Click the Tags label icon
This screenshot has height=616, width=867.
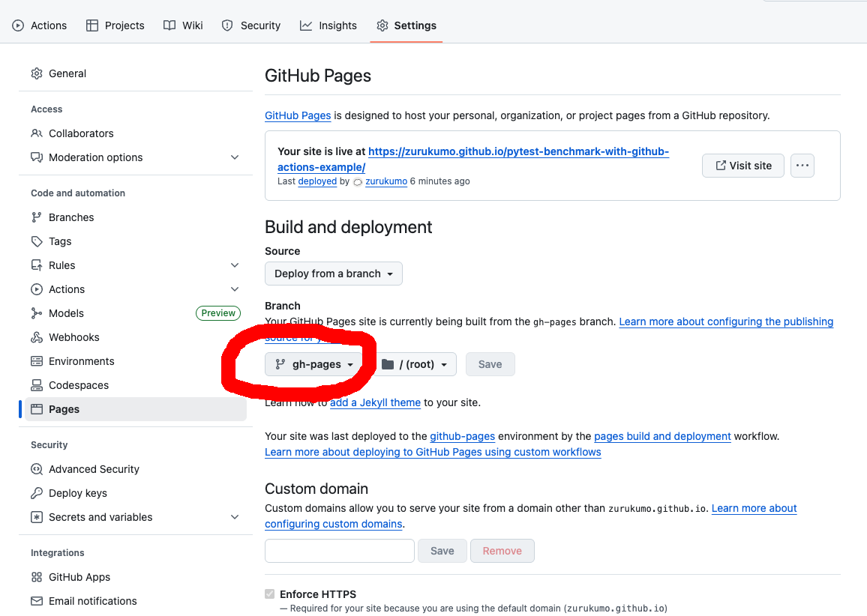pos(37,241)
